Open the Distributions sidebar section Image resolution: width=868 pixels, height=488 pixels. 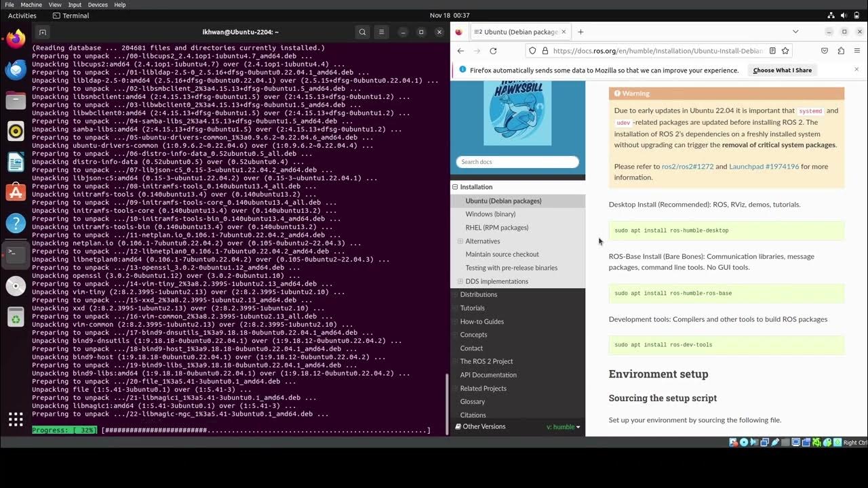479,295
